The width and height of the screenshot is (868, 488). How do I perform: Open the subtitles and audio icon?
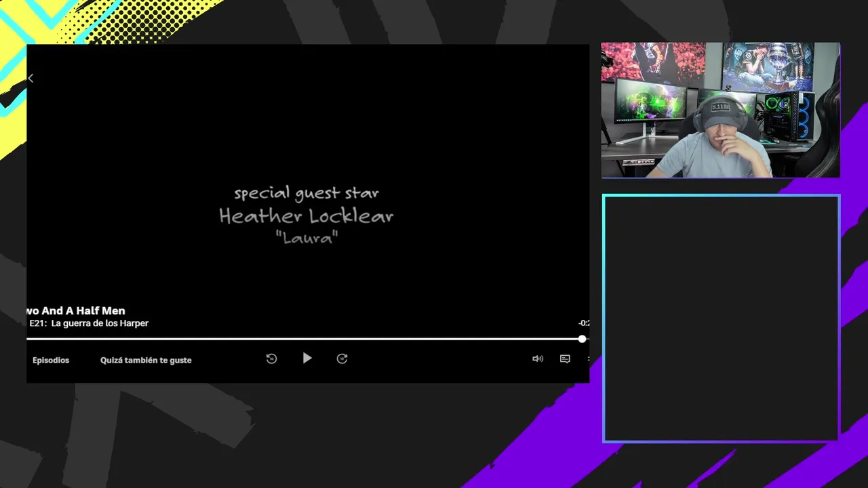(x=565, y=359)
